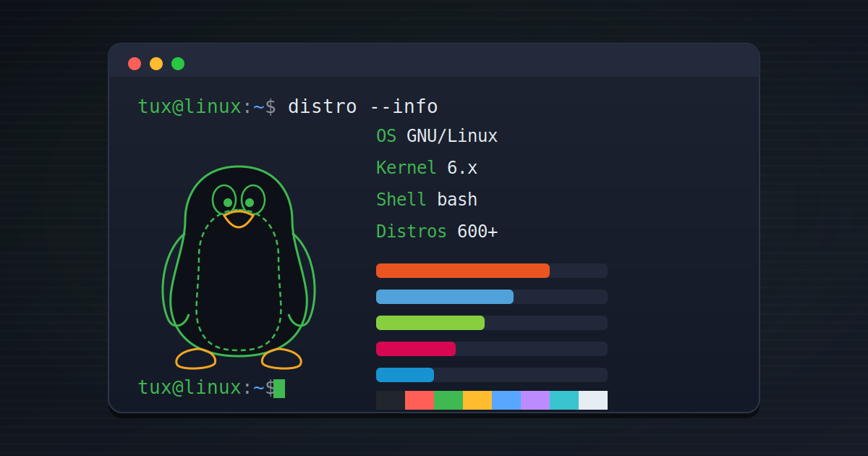Click the top "tux@linux:~$" prompt

207,106
